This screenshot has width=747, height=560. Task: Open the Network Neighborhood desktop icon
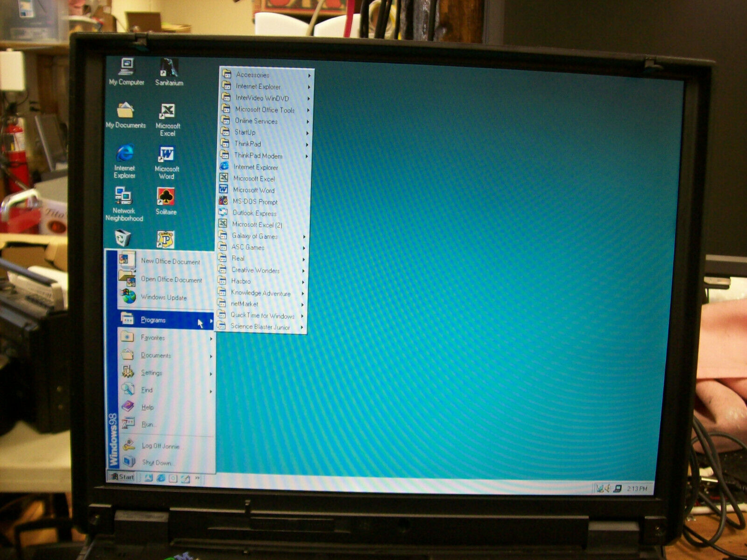124,204
